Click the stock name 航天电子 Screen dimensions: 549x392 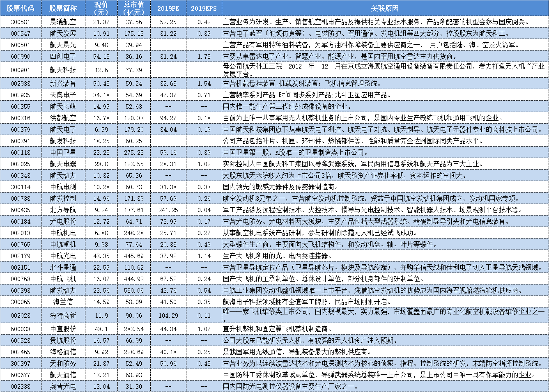coord(63,129)
